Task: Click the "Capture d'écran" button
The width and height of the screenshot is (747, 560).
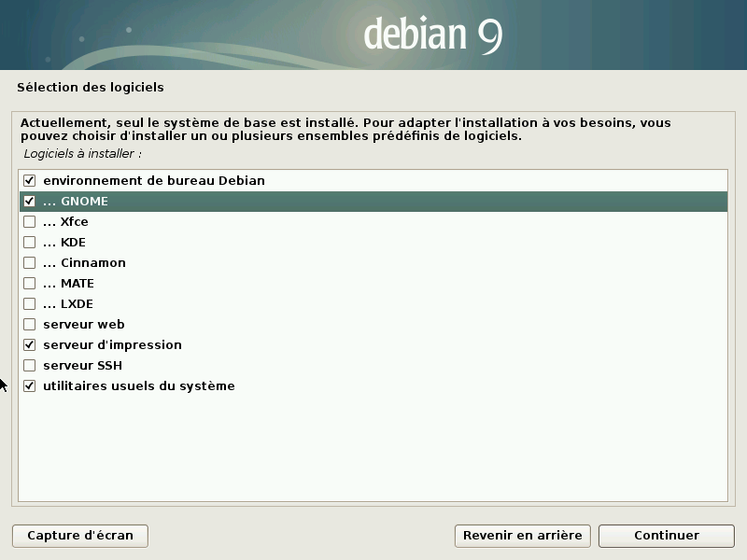Action: click(x=80, y=536)
